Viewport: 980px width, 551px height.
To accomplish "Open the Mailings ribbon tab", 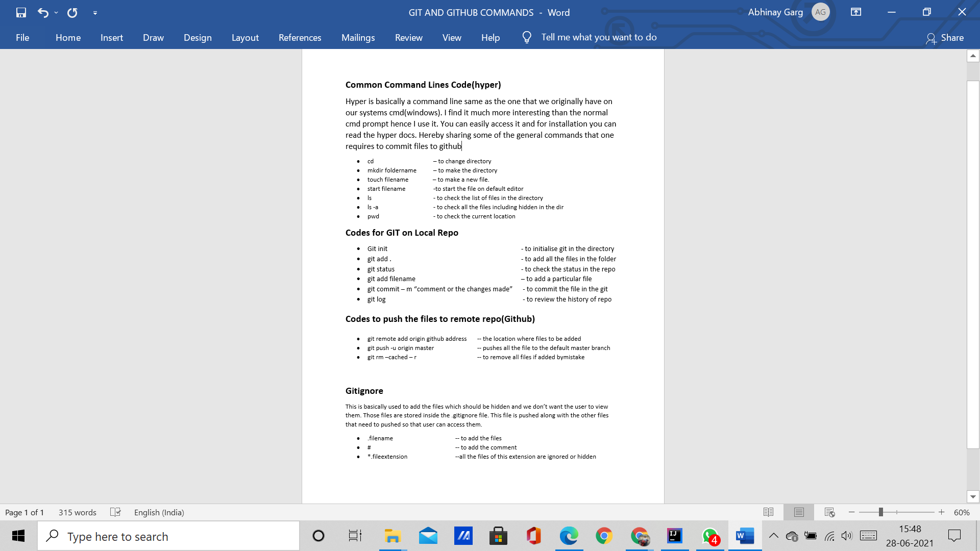I will (358, 38).
